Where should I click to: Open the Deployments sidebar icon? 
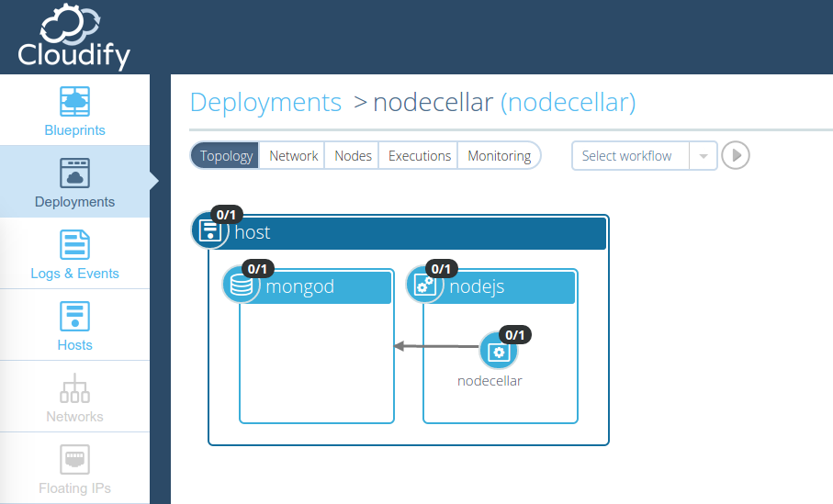(x=75, y=174)
